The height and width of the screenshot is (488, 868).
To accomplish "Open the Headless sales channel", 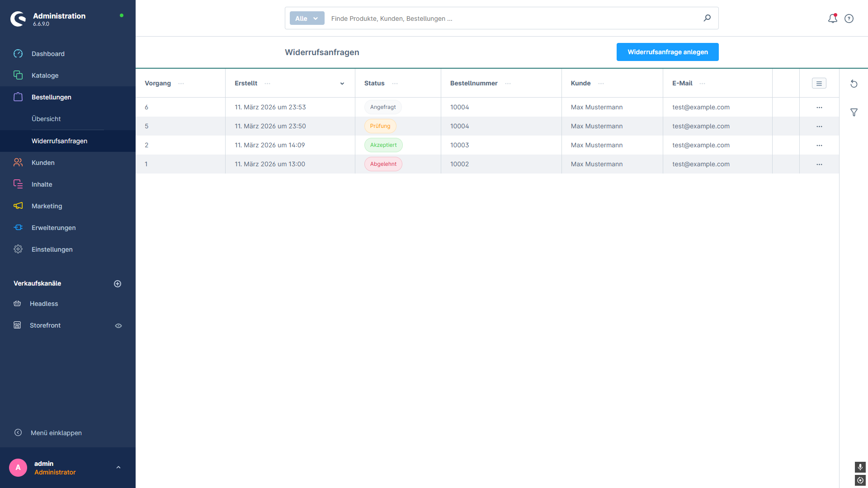I will [44, 304].
